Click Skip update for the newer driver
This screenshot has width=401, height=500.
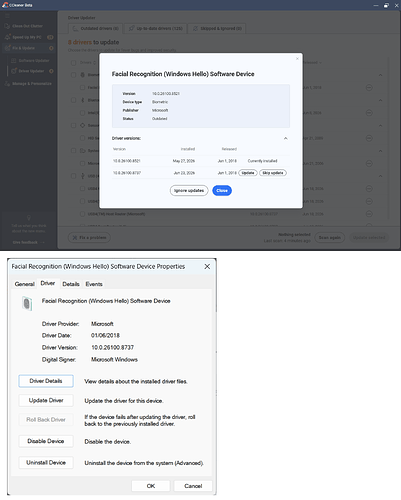coord(273,173)
